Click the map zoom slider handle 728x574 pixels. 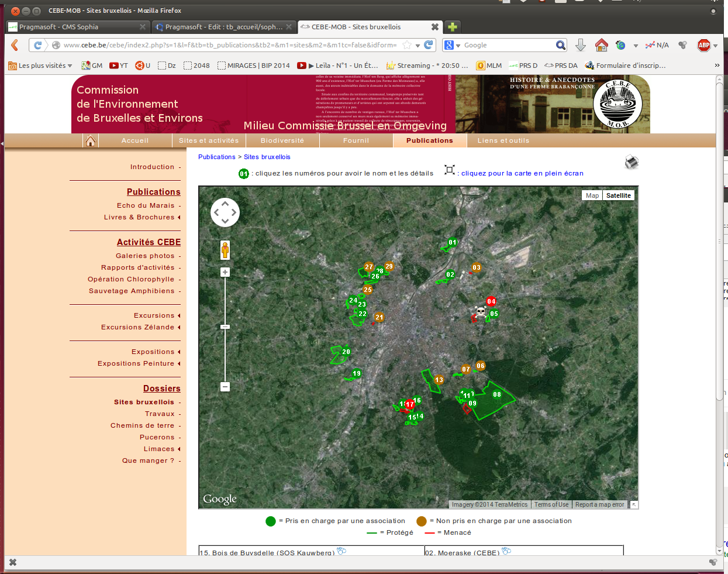225,326
